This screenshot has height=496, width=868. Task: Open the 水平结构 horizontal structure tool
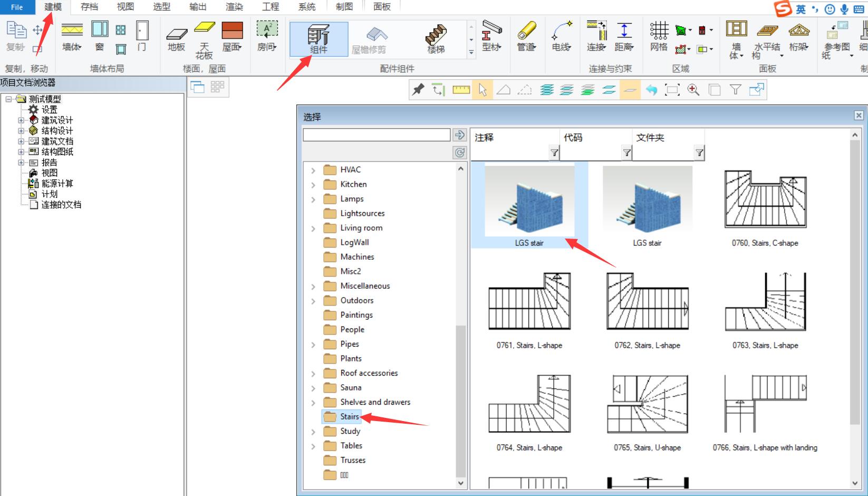(767, 40)
